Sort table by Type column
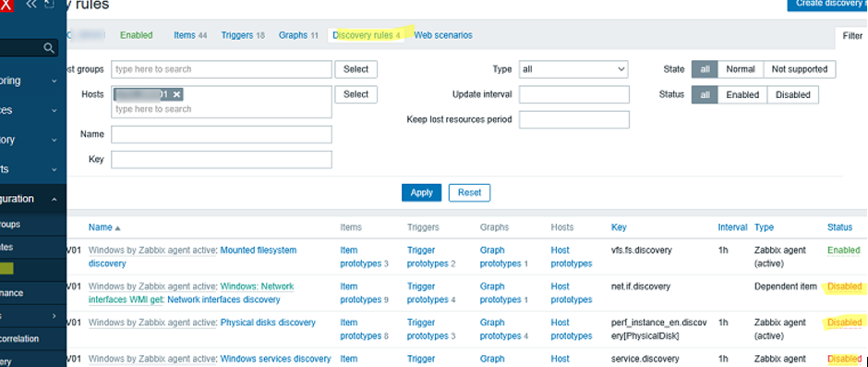Image resolution: width=868 pixels, height=367 pixels. tap(764, 227)
